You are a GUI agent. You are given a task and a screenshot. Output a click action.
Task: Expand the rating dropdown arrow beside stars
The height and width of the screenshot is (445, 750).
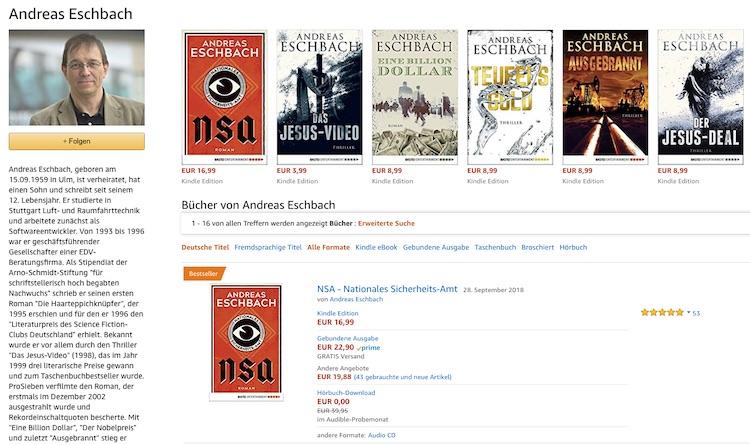click(688, 312)
